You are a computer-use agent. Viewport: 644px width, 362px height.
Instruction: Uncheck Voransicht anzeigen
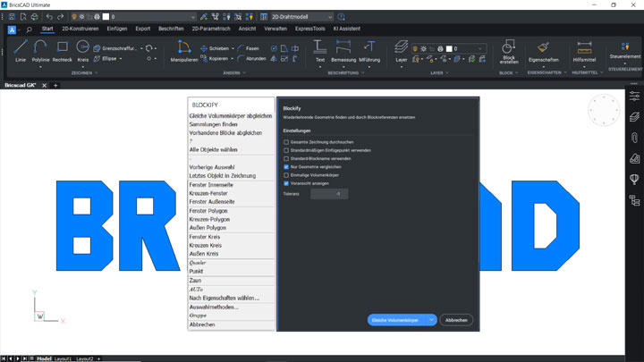pyautogui.click(x=286, y=183)
